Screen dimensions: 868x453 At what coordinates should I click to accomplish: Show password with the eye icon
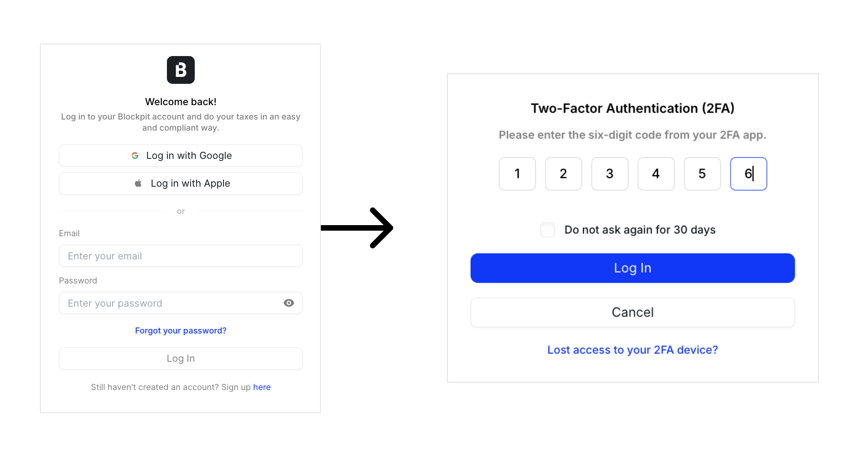289,303
